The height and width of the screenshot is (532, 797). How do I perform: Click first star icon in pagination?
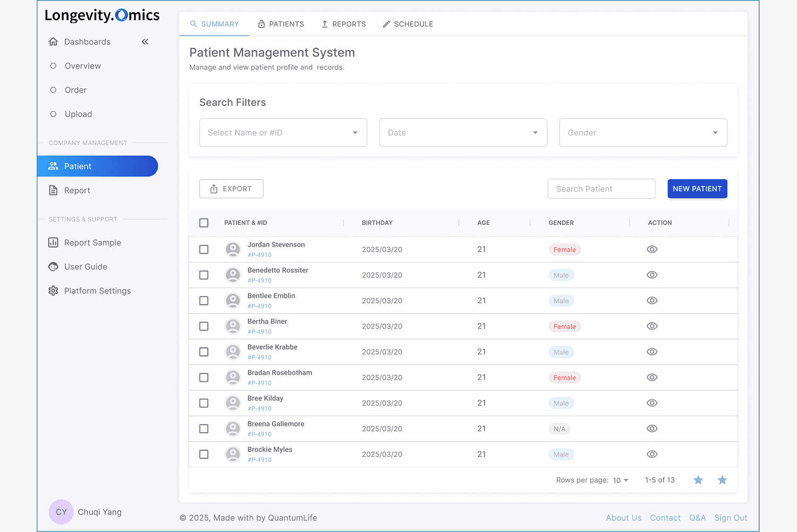(x=698, y=480)
